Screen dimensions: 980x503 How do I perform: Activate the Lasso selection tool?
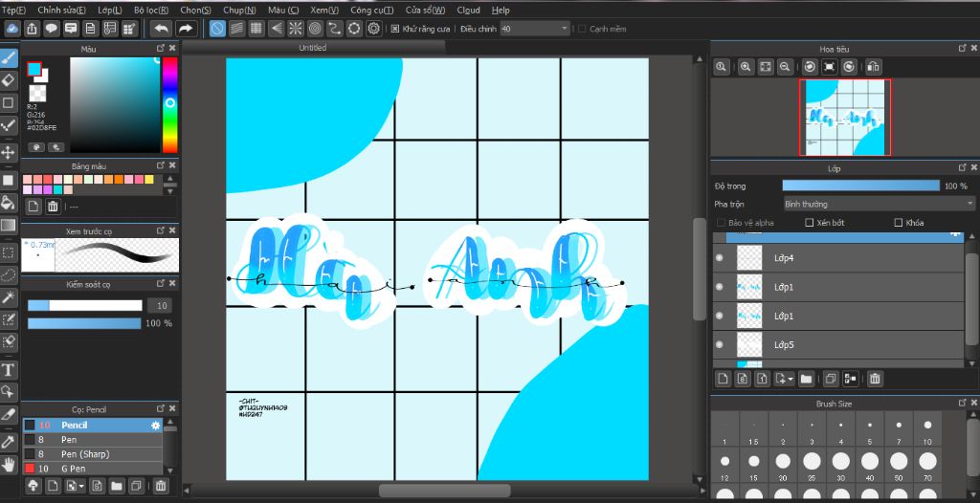[x=8, y=275]
